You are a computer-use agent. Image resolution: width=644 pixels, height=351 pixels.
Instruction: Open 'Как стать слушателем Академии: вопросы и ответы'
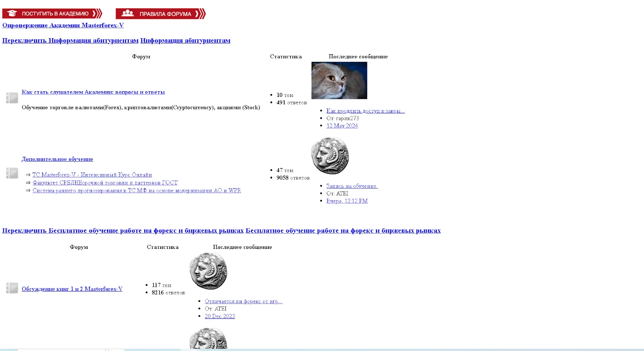pyautogui.click(x=93, y=92)
